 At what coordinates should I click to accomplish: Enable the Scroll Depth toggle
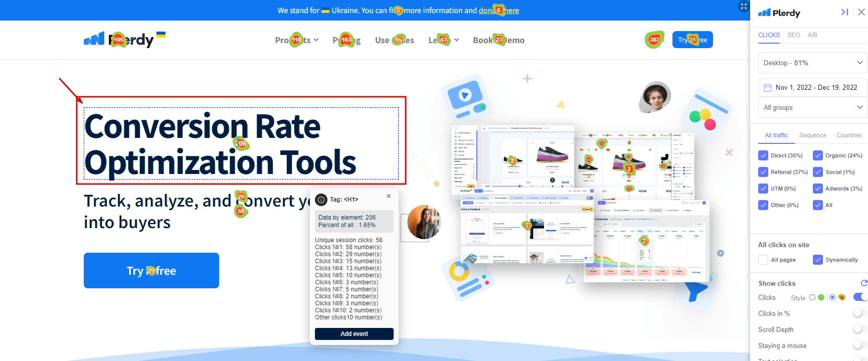pyautogui.click(x=860, y=329)
